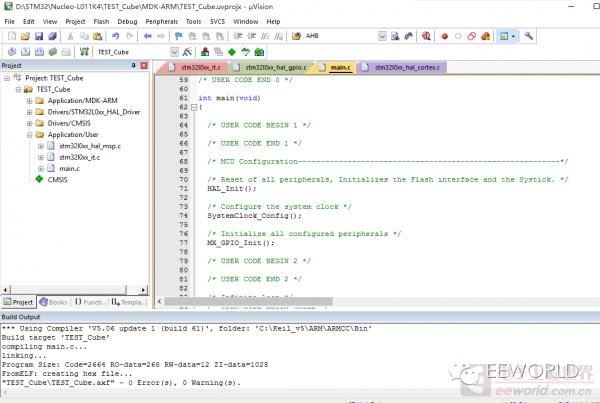This screenshot has width=600, height=403.
Task: Collapse the main function code fold marker
Action: (x=193, y=107)
